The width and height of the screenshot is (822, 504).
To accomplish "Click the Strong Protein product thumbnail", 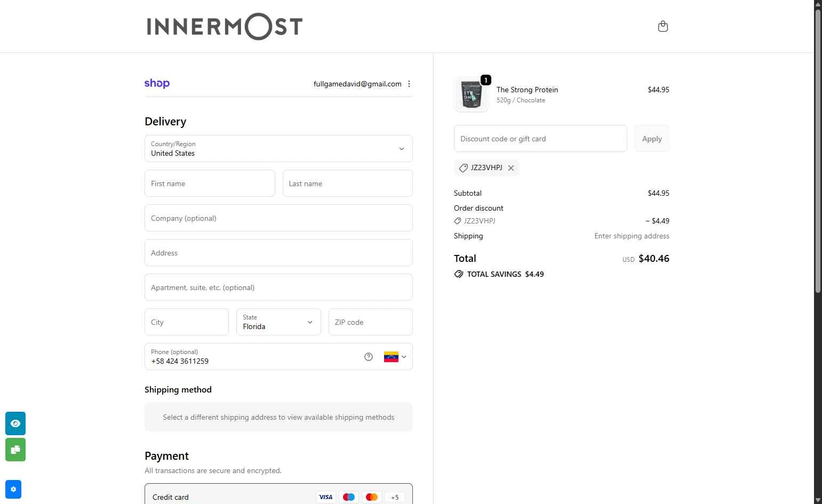I will pos(472,94).
